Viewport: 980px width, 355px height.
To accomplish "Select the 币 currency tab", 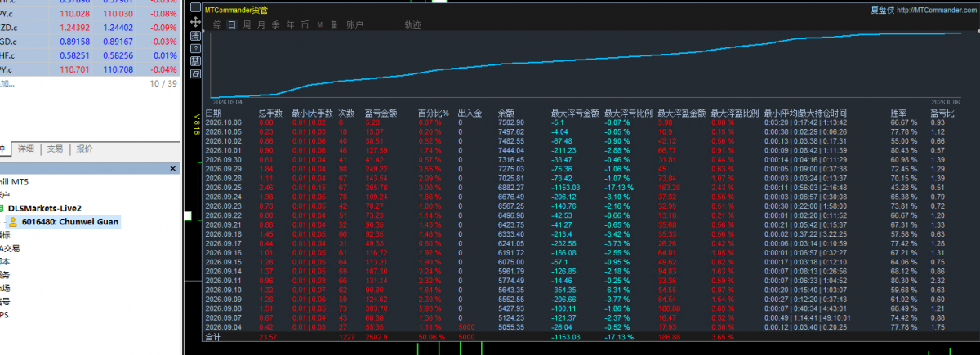I will (305, 25).
